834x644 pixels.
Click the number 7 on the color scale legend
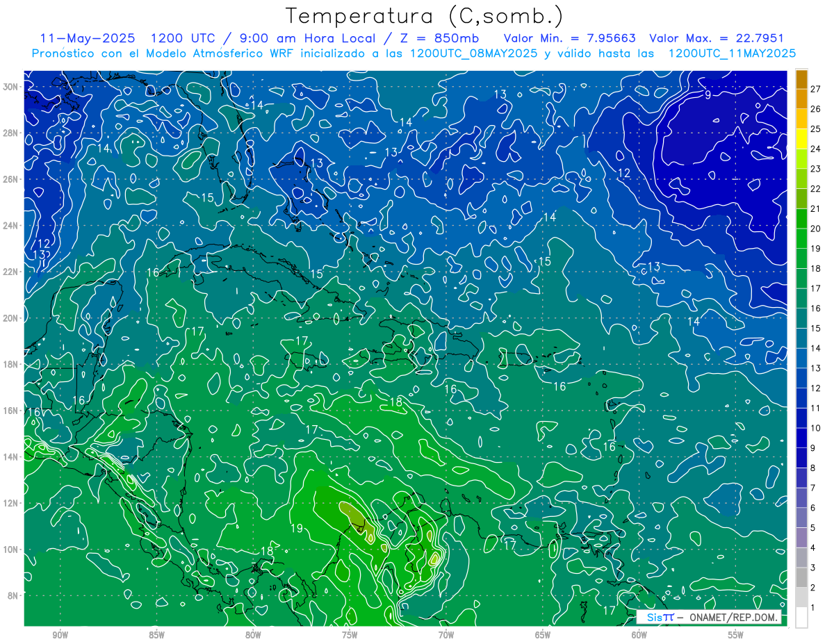[x=812, y=488]
